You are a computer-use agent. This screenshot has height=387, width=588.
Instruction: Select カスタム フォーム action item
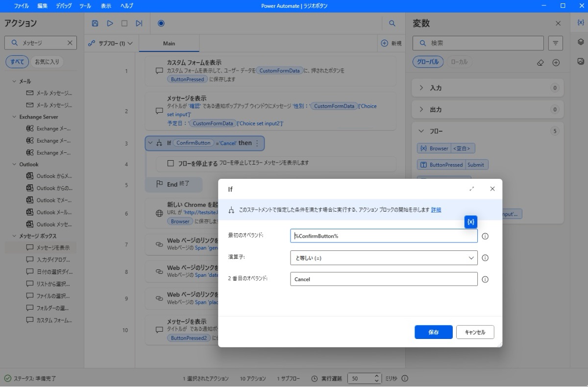(x=49, y=320)
